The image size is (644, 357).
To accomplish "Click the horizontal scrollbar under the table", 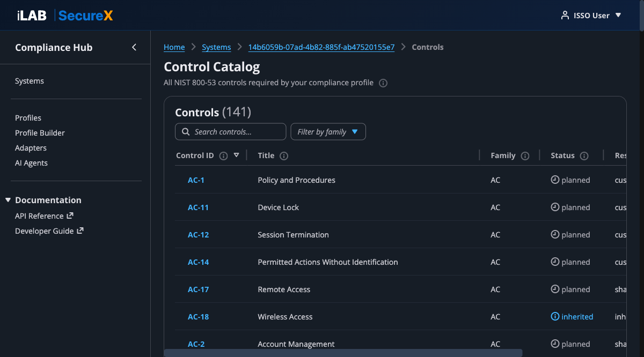I will pyautogui.click(x=343, y=353).
